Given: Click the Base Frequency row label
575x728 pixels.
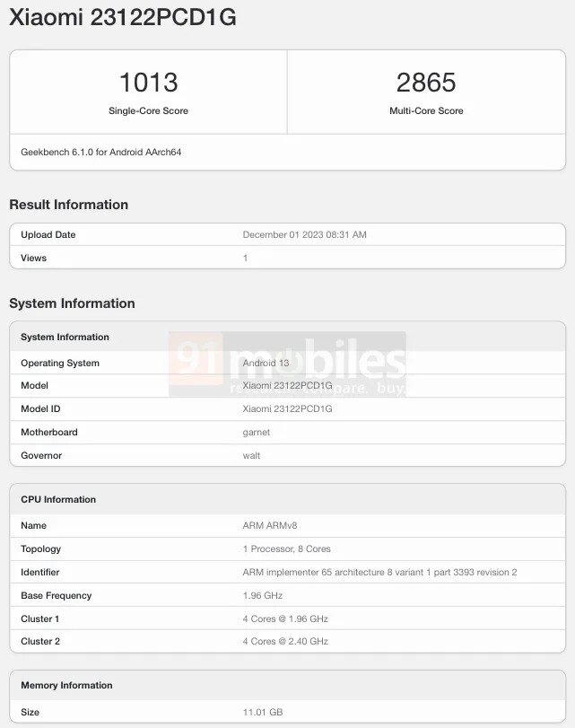Looking at the screenshot, I should coord(57,596).
